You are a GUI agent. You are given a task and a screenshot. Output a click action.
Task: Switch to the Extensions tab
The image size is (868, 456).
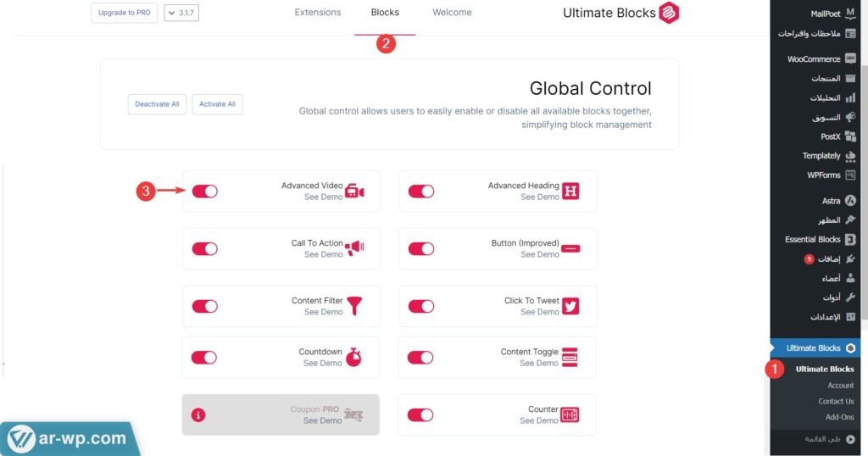coord(318,13)
